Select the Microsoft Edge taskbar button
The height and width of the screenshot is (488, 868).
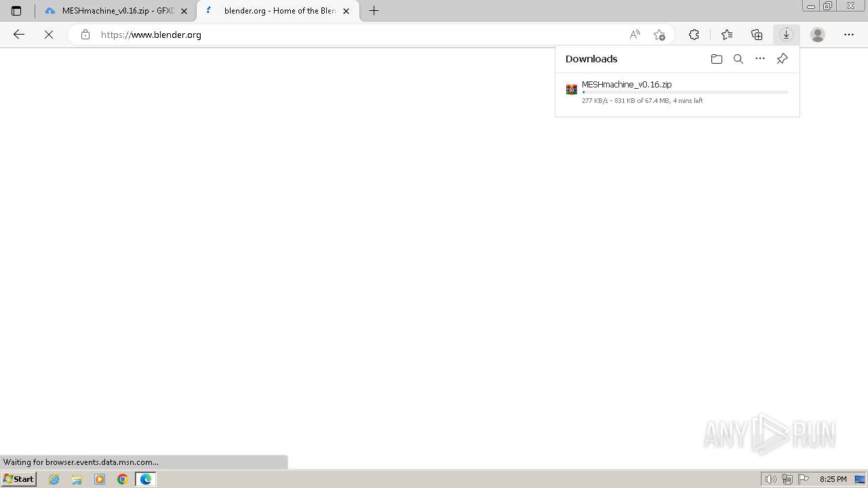146,479
